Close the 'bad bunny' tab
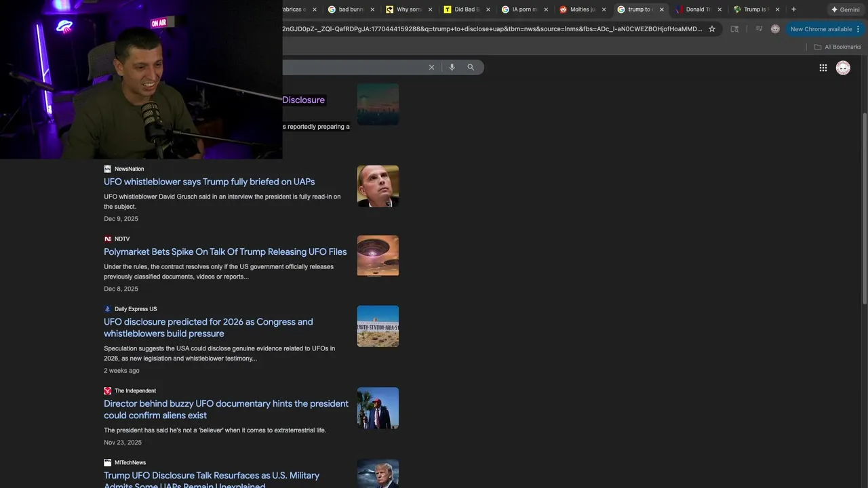The height and width of the screenshot is (488, 868). [372, 9]
